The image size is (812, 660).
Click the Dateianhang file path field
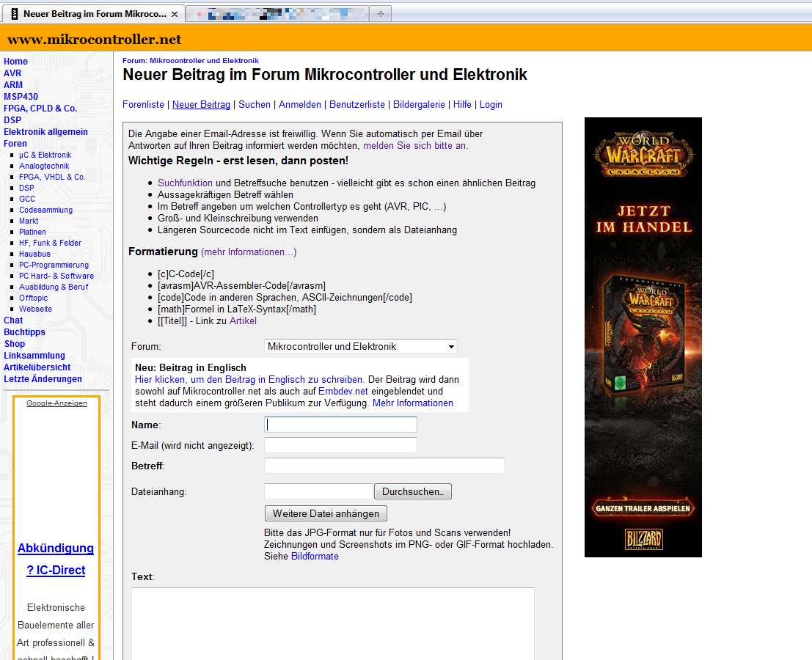(318, 491)
